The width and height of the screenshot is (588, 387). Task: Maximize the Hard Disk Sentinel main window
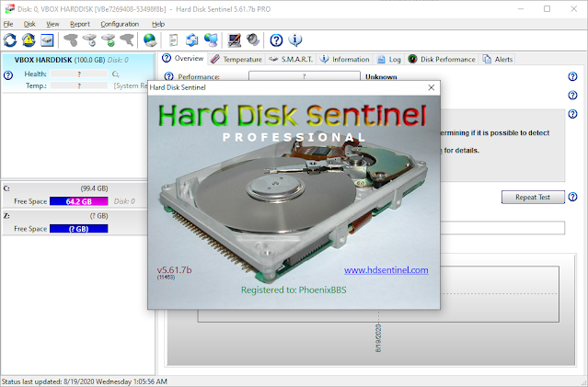pos(548,9)
